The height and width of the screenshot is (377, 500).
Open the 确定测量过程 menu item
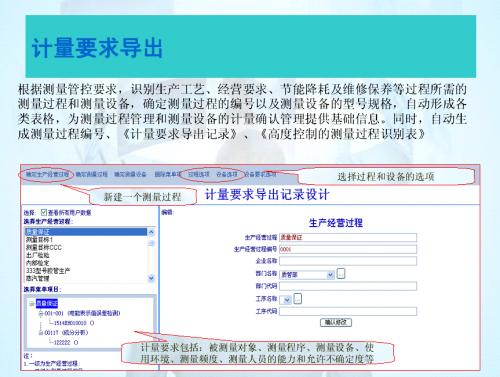click(x=92, y=174)
